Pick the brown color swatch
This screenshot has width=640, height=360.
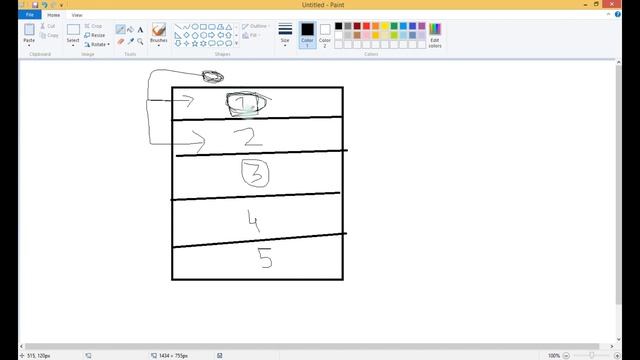pos(357,36)
